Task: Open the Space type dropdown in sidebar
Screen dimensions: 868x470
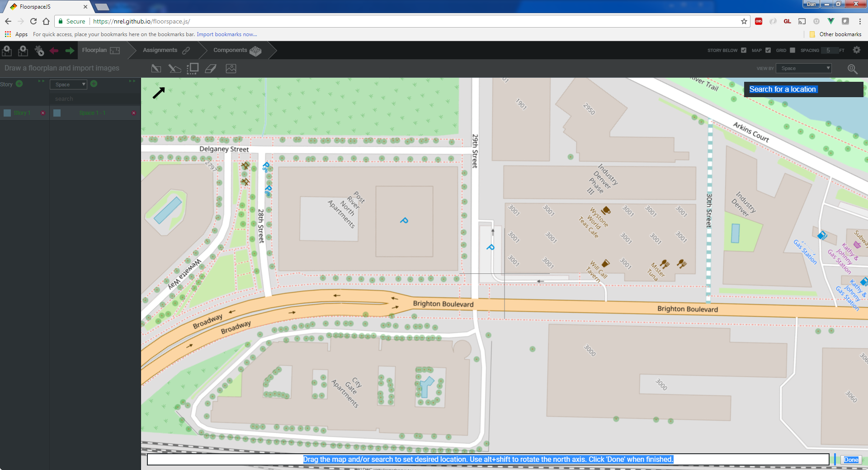Action: 68,85
